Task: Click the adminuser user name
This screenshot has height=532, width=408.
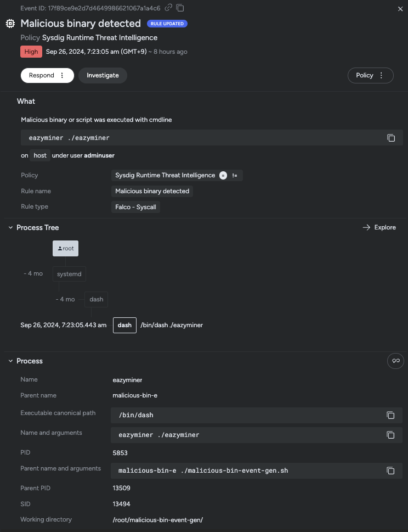Action: point(99,155)
